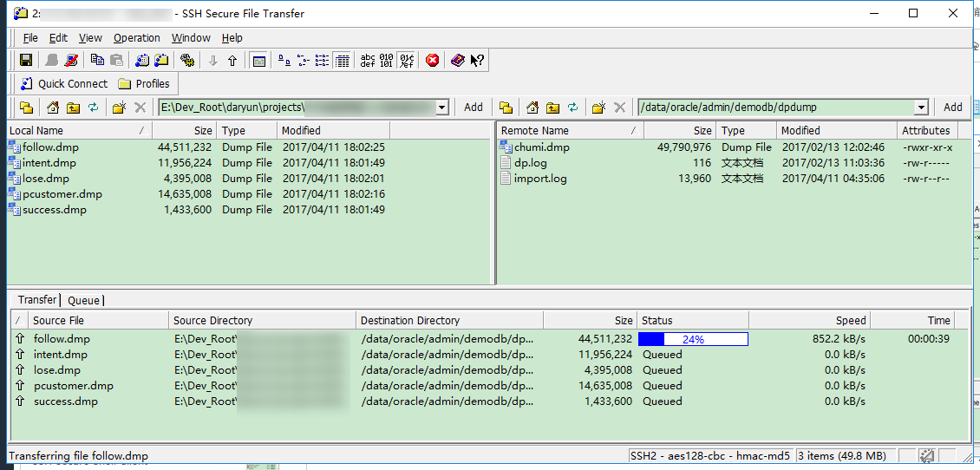Image resolution: width=980 pixels, height=470 pixels.
Task: Sort local files by Type column header
Action: 247,131
